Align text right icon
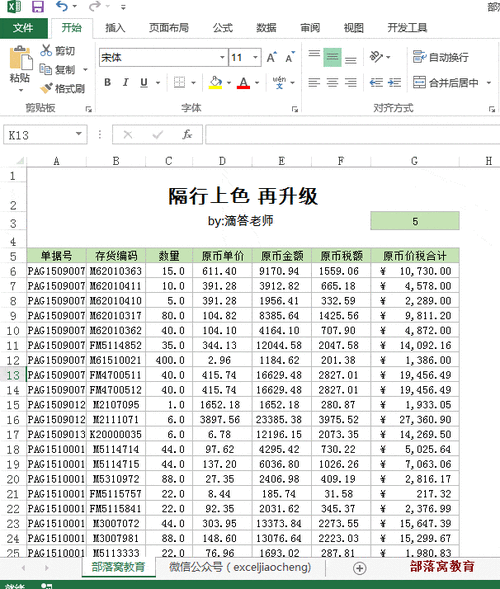The width and height of the screenshot is (500, 589). tap(350, 82)
